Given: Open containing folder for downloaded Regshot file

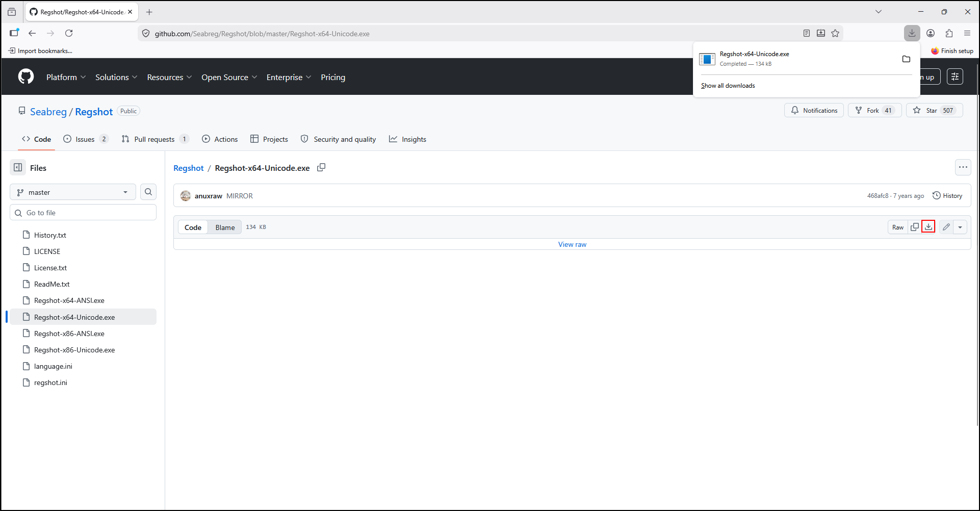Looking at the screenshot, I should coord(906,59).
